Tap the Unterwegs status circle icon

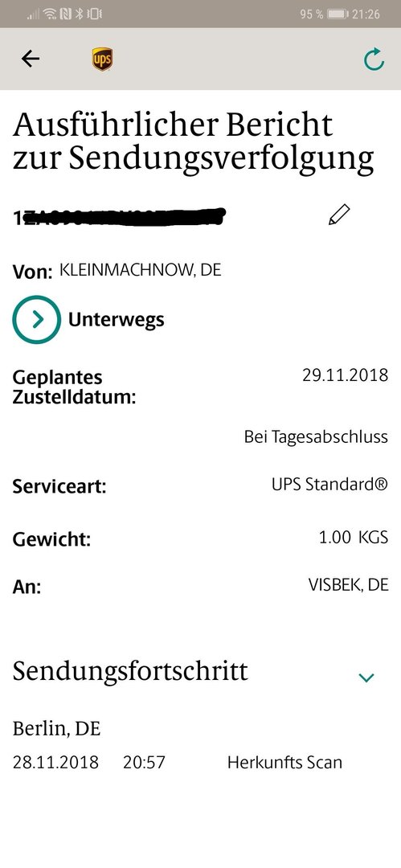pyautogui.click(x=36, y=319)
